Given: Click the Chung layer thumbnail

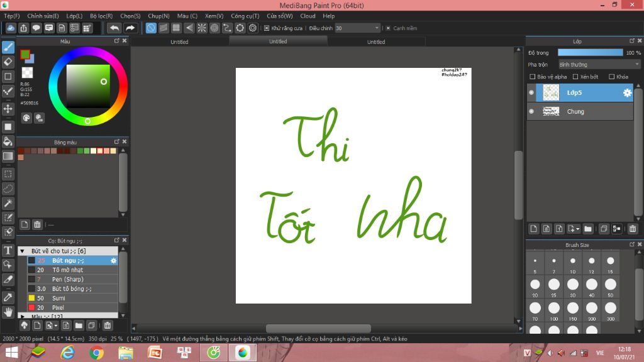Looking at the screenshot, I should click(551, 111).
